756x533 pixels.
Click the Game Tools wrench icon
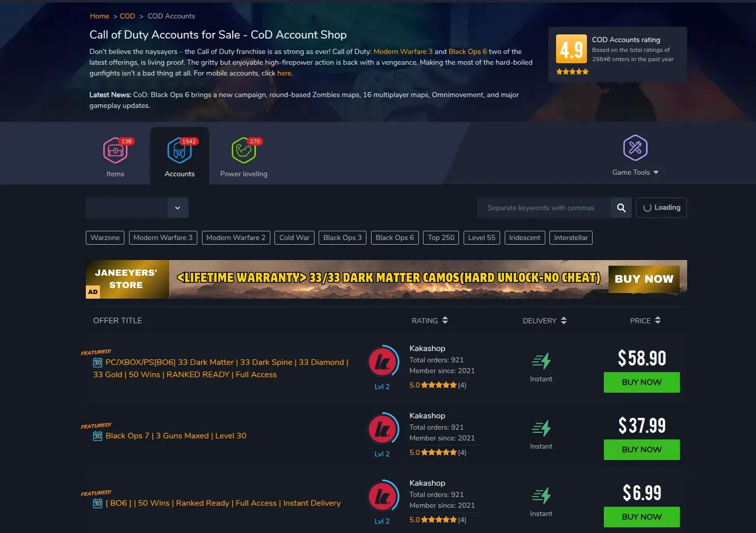point(635,148)
